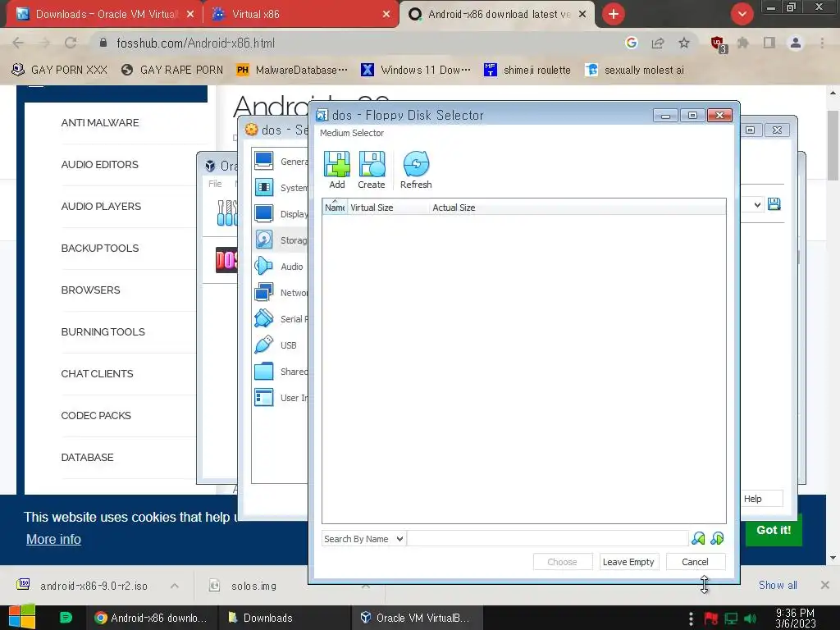Viewport: 840px width, 630px height.
Task: Search backward with the left magnifier icon
Action: point(698,538)
